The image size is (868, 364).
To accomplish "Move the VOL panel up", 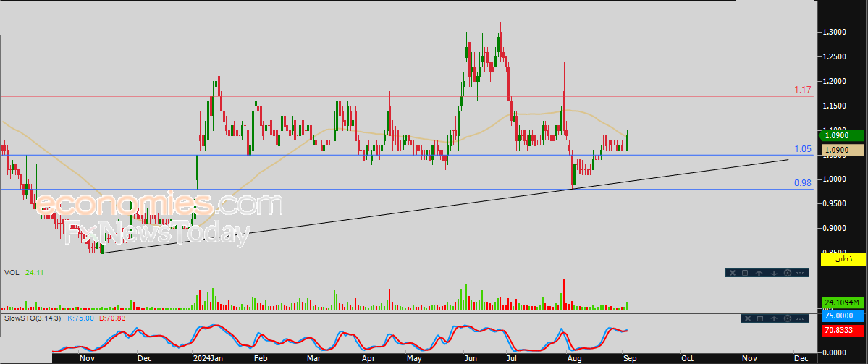I will click(759, 273).
